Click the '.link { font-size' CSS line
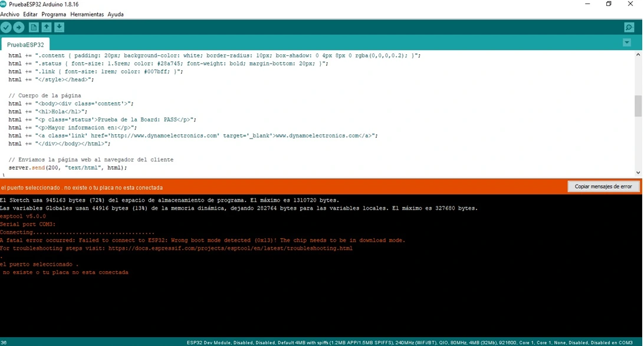644x346 pixels. [96, 71]
